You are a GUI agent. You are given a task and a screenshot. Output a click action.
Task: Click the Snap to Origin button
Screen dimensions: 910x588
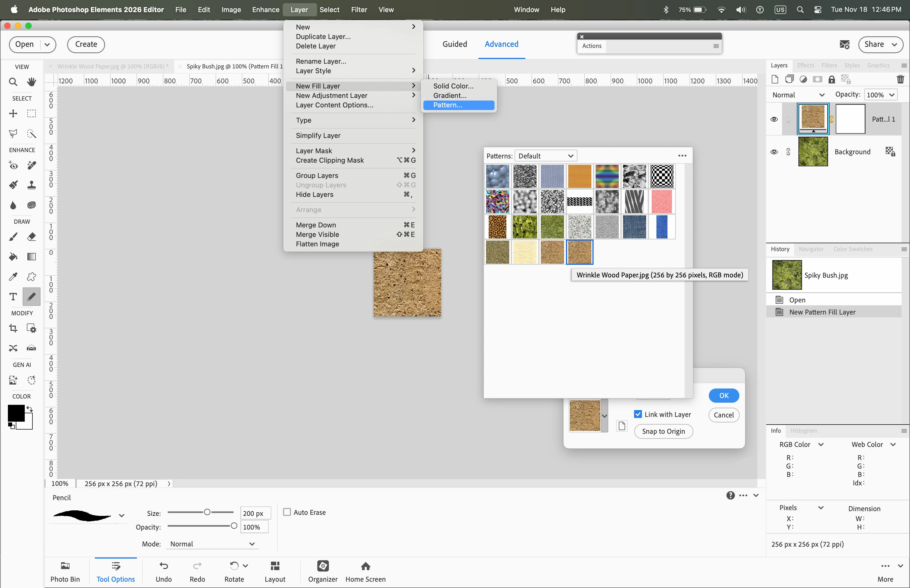pos(663,431)
